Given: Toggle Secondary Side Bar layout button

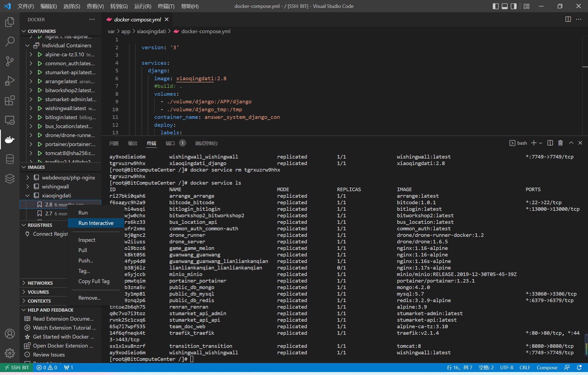Looking at the screenshot, I should (514, 6).
